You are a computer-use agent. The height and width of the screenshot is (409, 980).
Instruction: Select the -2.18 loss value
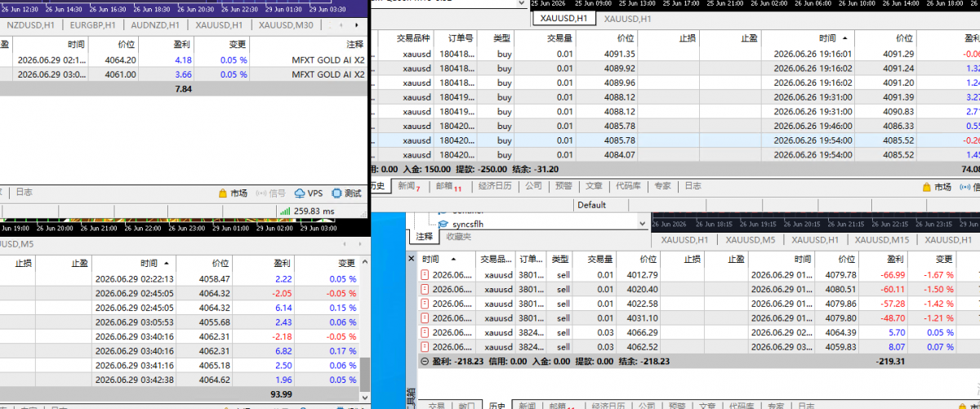[x=281, y=336]
